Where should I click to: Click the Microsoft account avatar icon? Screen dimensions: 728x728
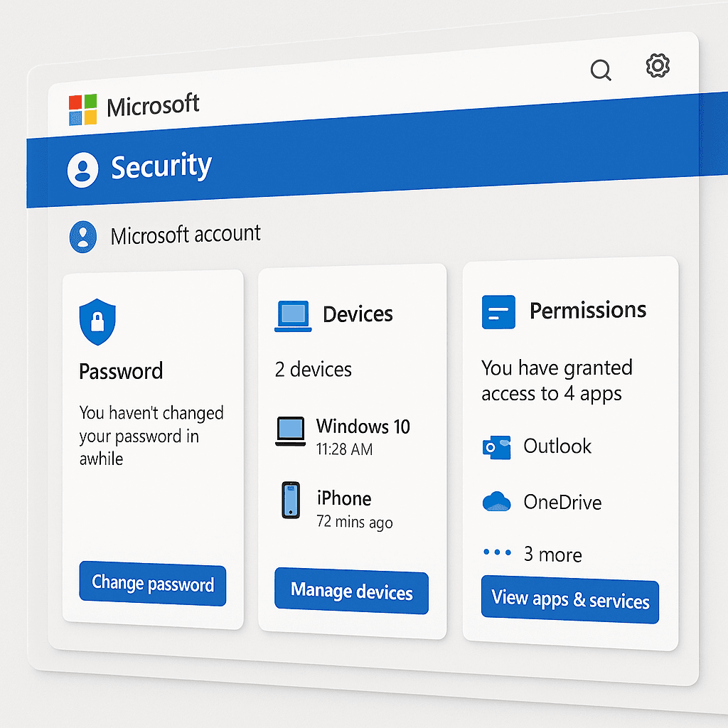(x=83, y=237)
